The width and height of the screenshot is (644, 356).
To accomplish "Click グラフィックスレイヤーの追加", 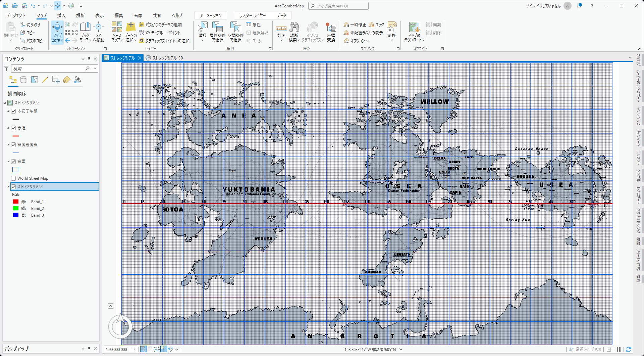I will pos(164,41).
